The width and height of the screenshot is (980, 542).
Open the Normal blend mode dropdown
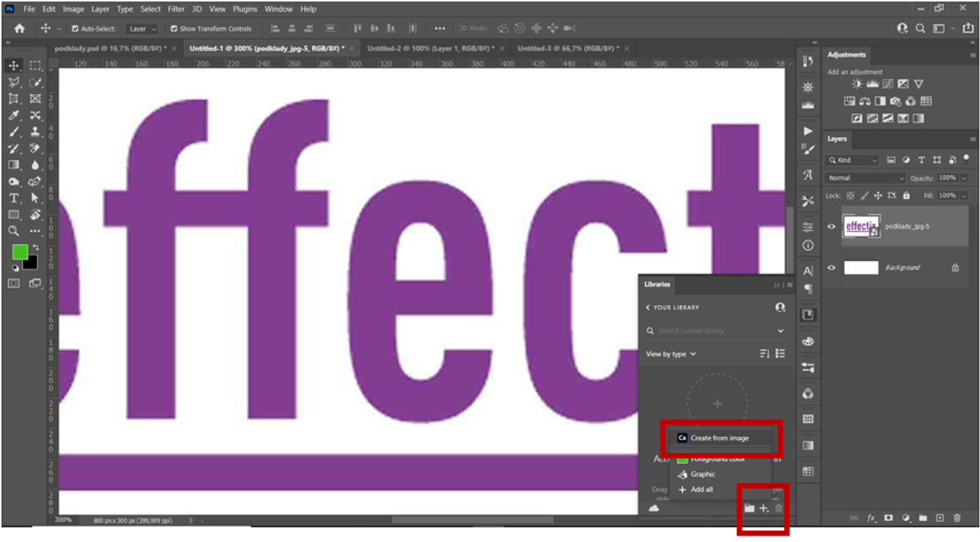click(866, 178)
